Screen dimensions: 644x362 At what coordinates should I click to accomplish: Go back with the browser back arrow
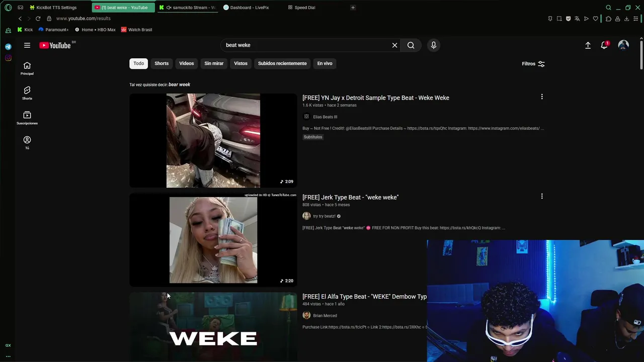20,19
